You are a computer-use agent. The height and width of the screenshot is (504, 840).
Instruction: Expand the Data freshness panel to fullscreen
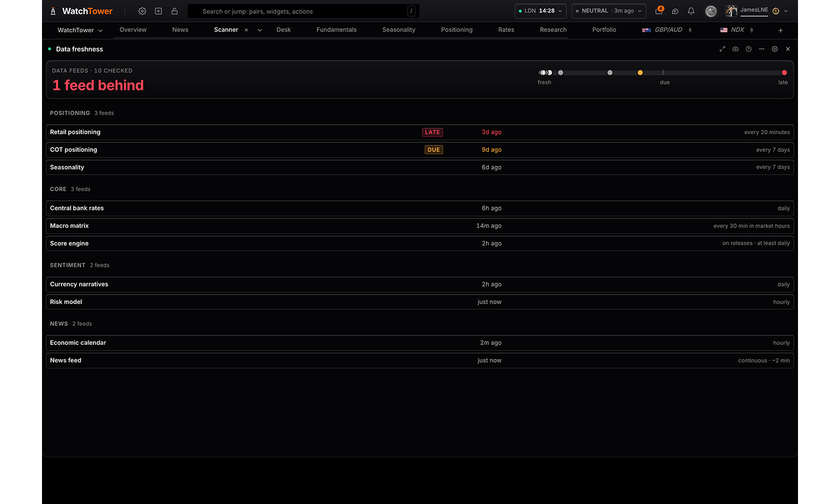tap(722, 49)
